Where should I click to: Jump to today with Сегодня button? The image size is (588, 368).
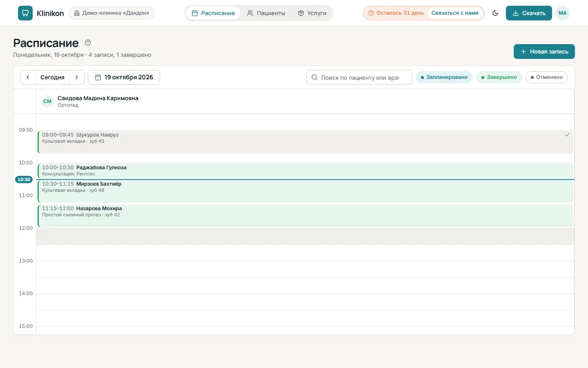[x=52, y=77]
